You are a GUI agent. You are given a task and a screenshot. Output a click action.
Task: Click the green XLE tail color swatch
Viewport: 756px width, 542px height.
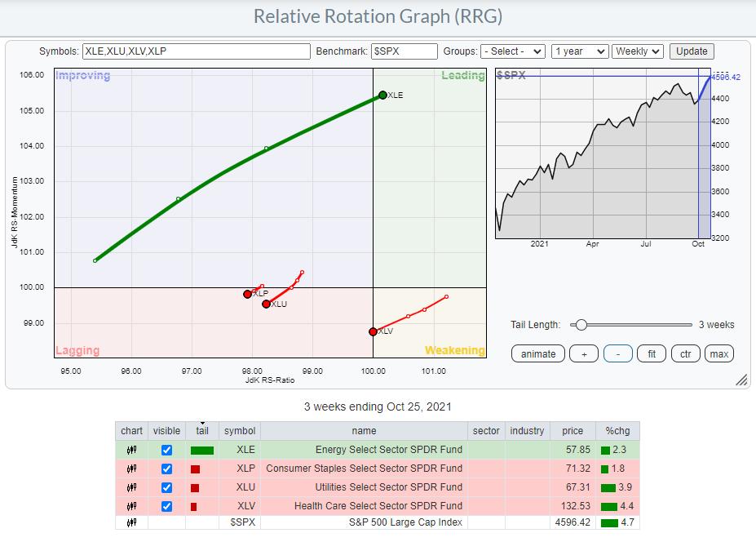tap(201, 450)
